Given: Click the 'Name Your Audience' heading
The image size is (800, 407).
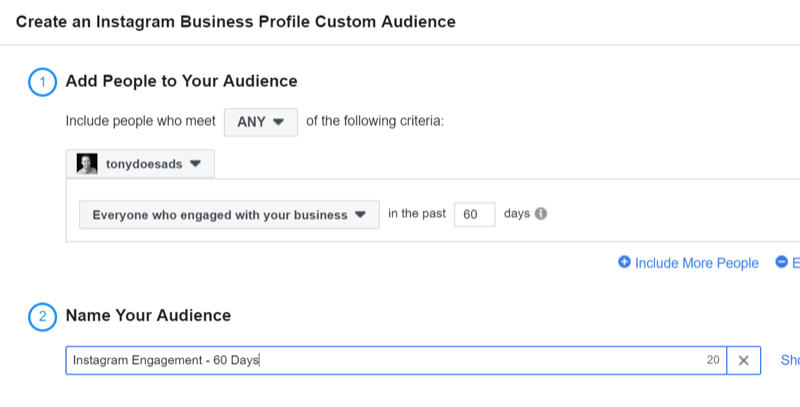Looking at the screenshot, I should 148,316.
